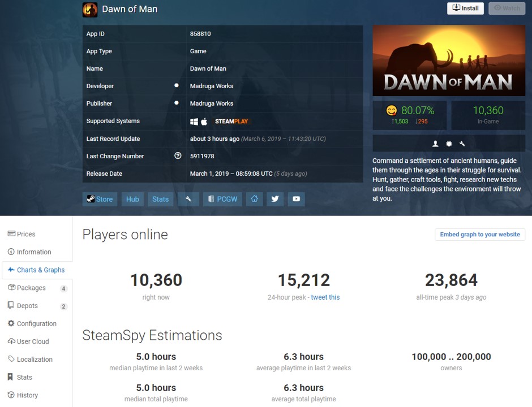Click the 295 negative reviews count

point(422,122)
